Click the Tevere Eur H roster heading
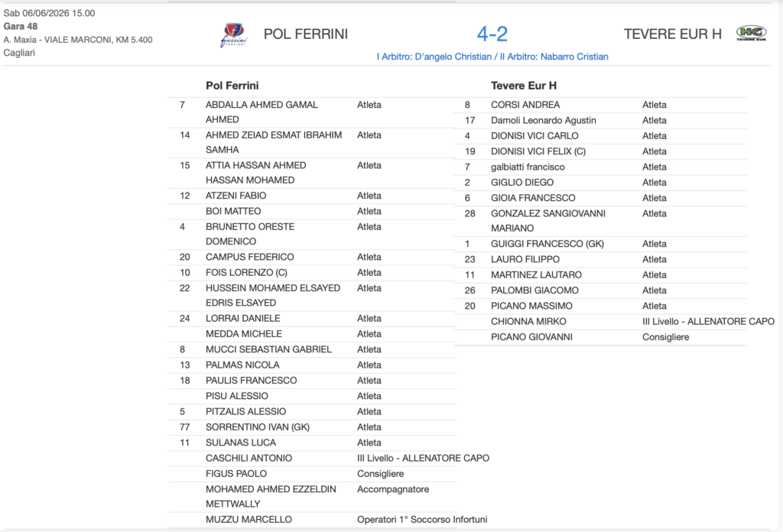Screen dimensions: 783x532 point(523,86)
